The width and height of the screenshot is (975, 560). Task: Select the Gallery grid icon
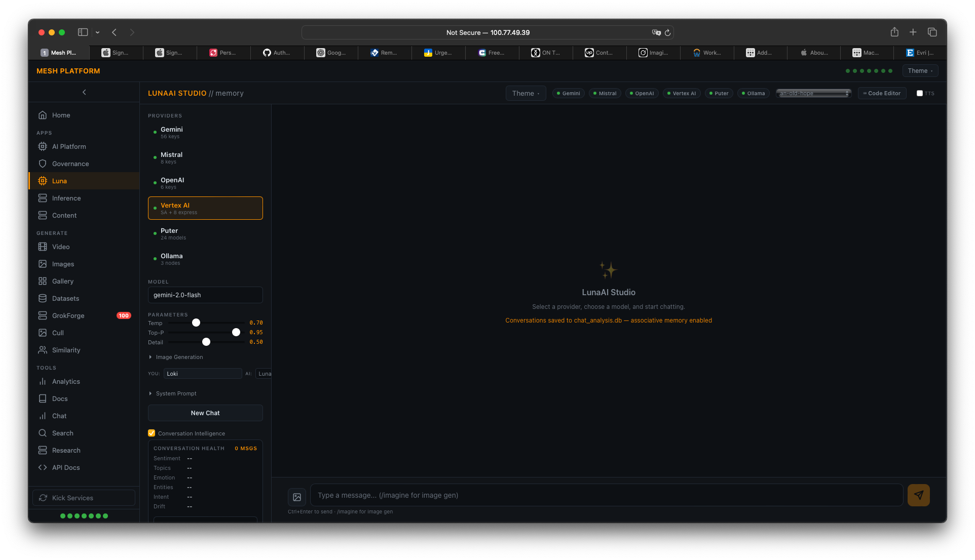pos(43,281)
